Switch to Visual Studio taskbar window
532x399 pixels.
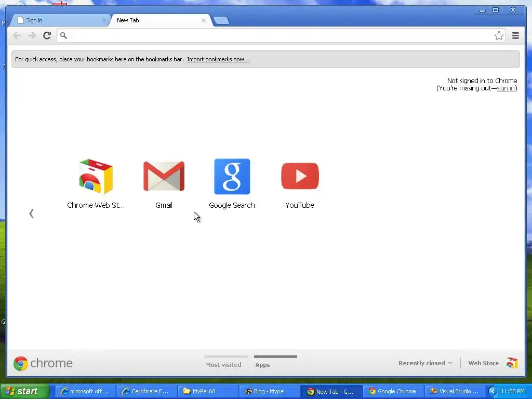coord(454,391)
